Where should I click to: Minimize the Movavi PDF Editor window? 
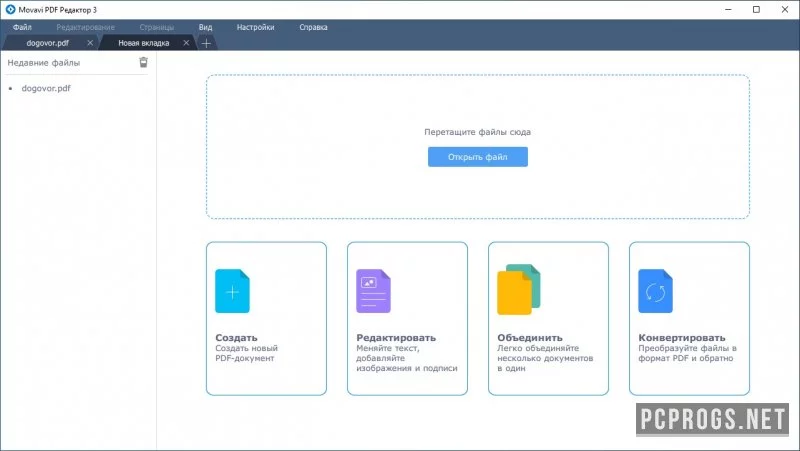pyautogui.click(x=729, y=9)
